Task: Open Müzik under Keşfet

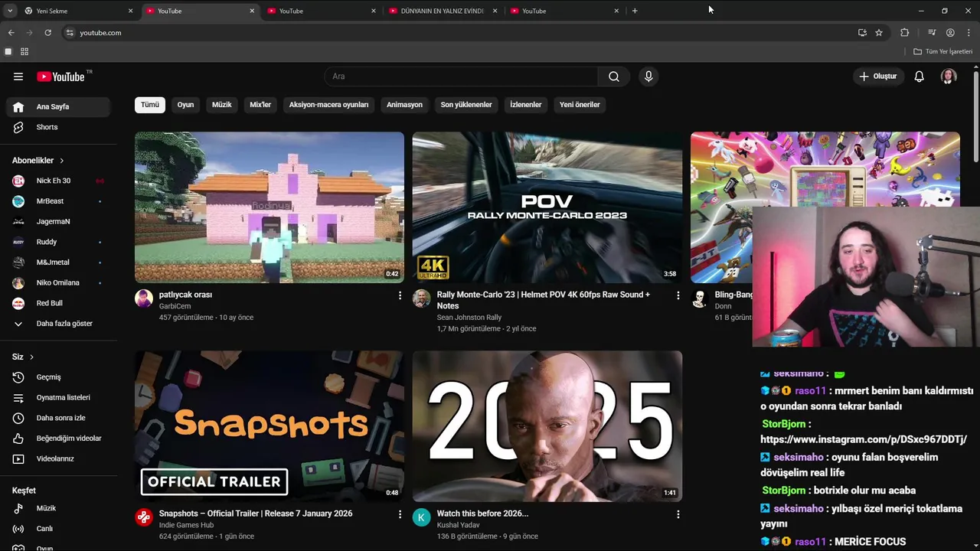Action: point(60,508)
